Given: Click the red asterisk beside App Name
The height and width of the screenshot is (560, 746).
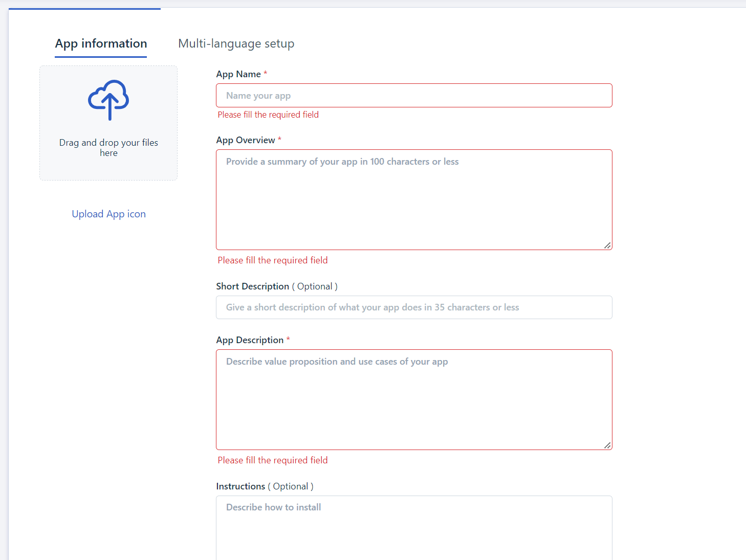Looking at the screenshot, I should tap(266, 73).
